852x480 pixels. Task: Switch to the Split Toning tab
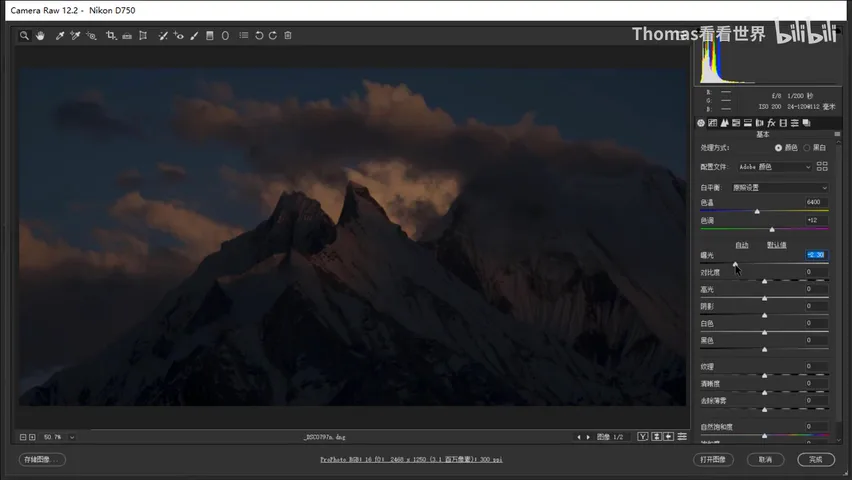click(748, 123)
